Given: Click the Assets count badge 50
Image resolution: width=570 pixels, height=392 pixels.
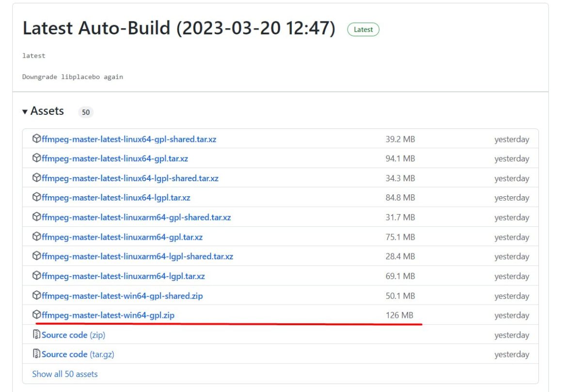Looking at the screenshot, I should coord(86,112).
